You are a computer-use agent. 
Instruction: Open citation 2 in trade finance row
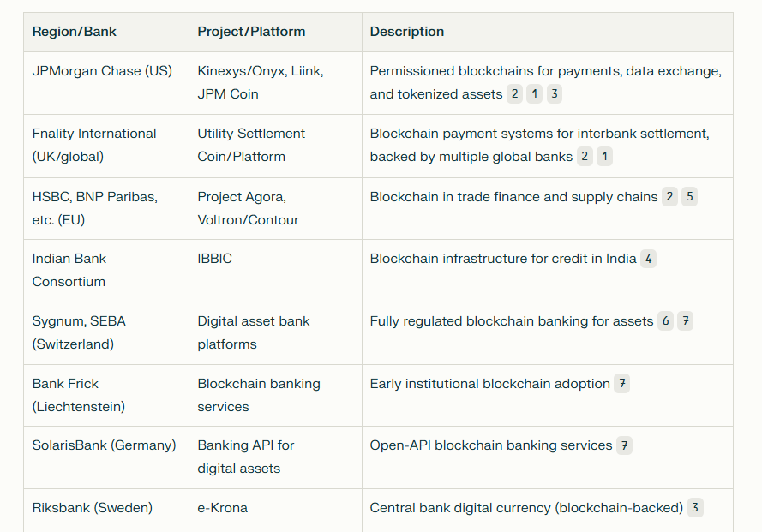click(x=669, y=197)
